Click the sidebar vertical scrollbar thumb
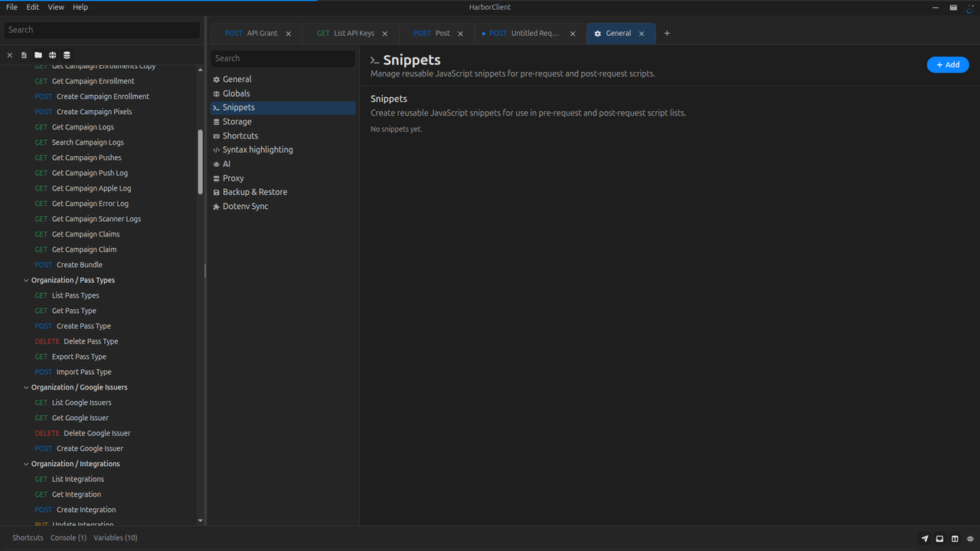980x551 pixels. tap(201, 161)
